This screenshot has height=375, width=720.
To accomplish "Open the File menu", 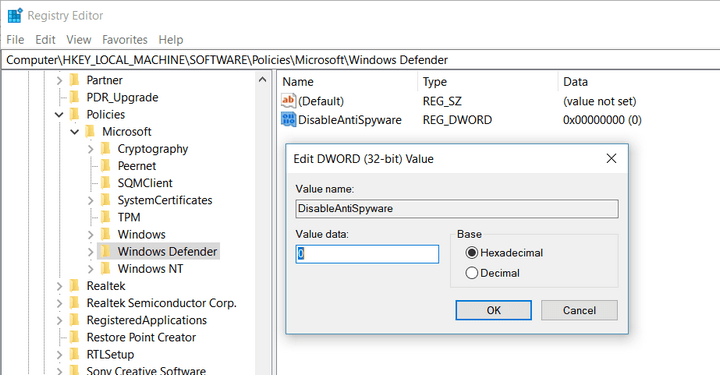I will [15, 40].
